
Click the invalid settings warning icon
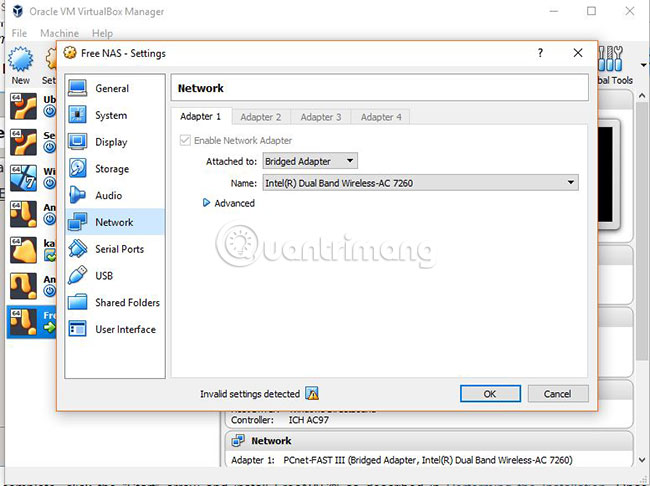(312, 393)
